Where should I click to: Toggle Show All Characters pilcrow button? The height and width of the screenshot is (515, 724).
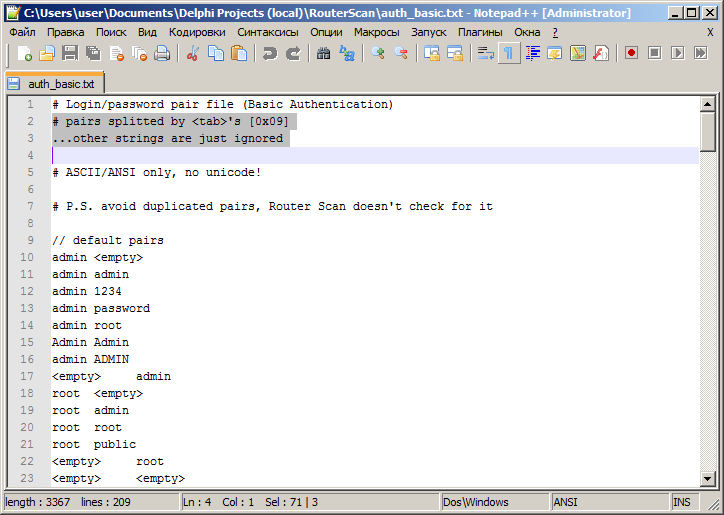click(509, 53)
